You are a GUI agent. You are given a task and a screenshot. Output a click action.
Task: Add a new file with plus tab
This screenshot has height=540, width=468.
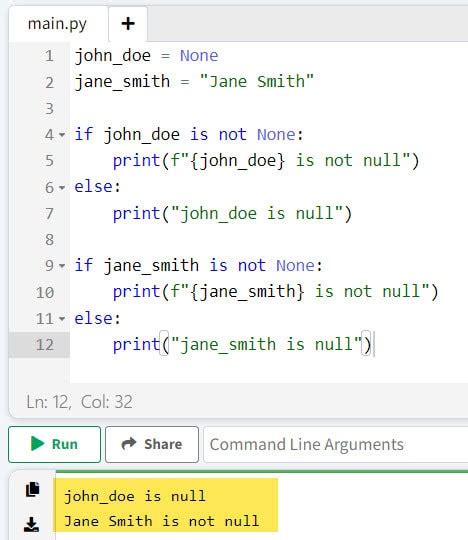coord(128,24)
